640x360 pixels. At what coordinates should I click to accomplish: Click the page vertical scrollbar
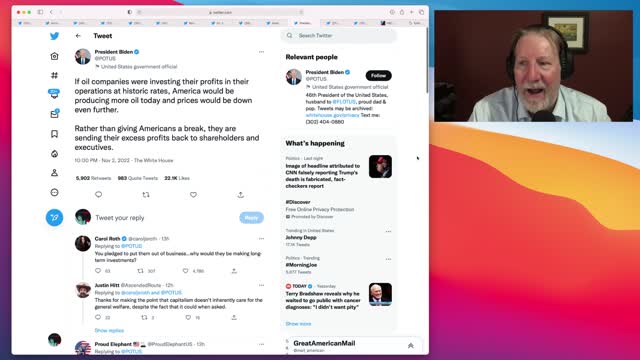[427, 61]
